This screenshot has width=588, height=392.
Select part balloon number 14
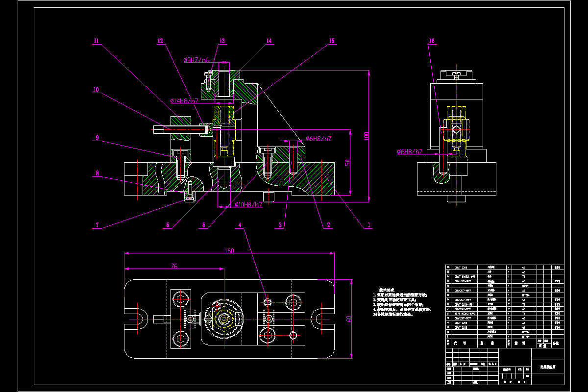click(269, 41)
